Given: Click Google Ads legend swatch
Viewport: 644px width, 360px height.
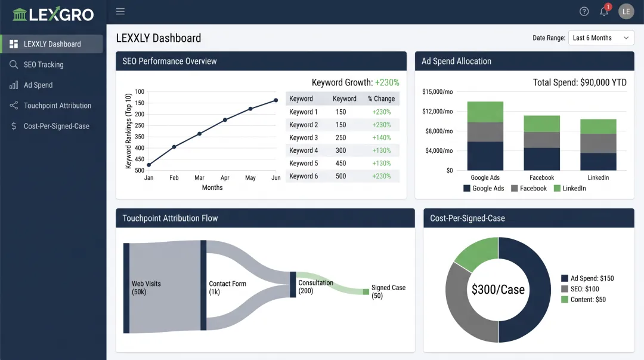Looking at the screenshot, I should click(466, 189).
